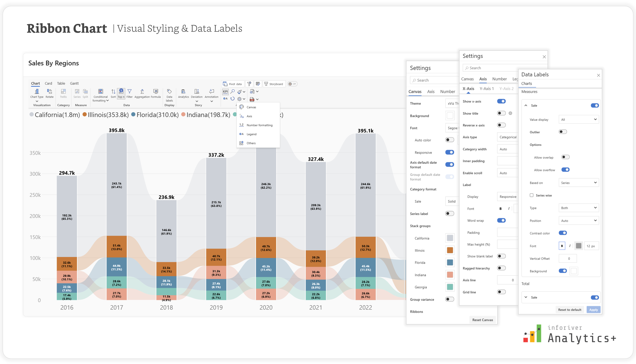This screenshot has width=636, height=364.
Task: Collapse the Sale measure section
Action: (x=526, y=105)
